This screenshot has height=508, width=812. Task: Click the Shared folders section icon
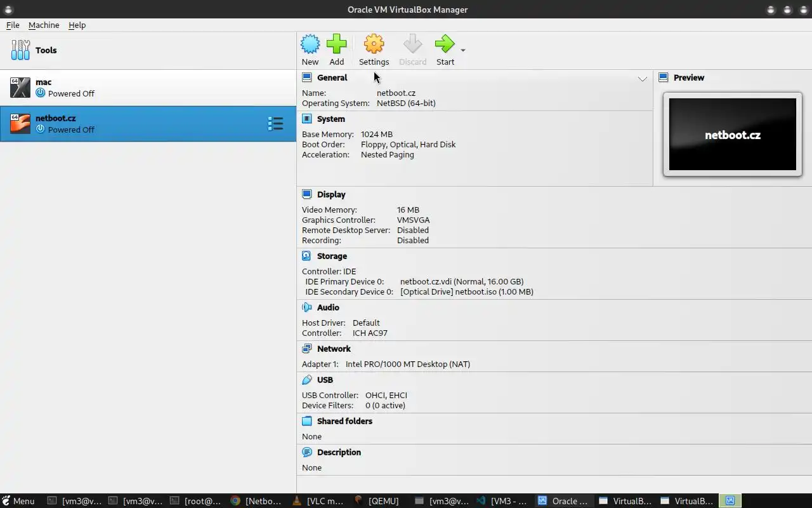tap(307, 421)
